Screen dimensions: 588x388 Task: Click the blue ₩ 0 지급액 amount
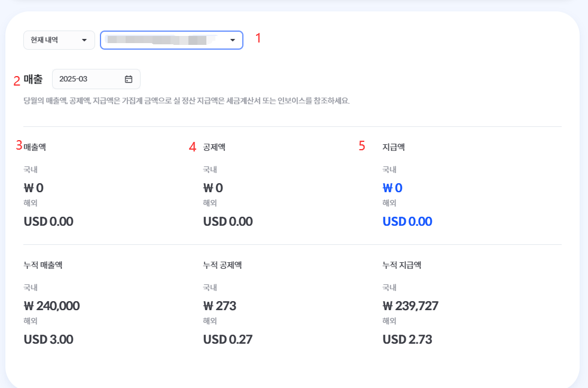(x=392, y=187)
